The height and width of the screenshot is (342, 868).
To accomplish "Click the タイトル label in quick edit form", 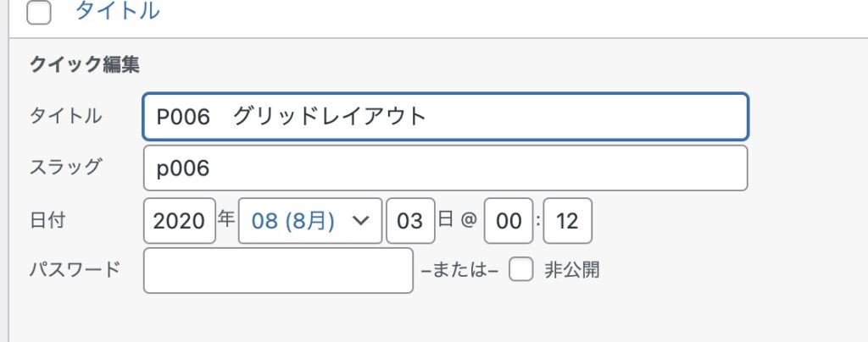I will 66,116.
